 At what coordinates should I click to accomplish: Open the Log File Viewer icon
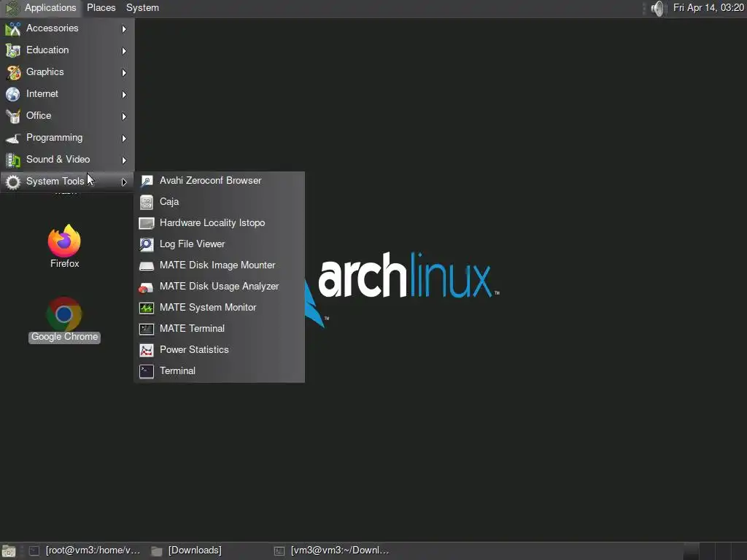point(147,244)
